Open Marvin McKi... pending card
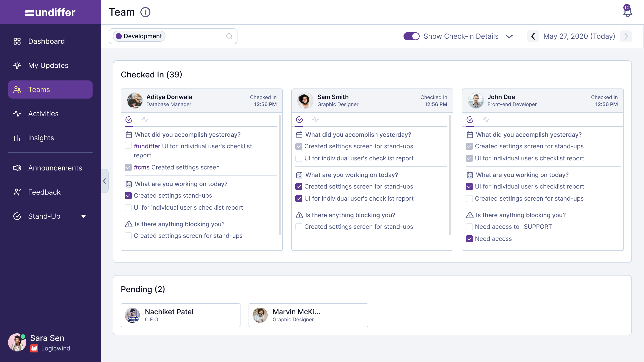 click(308, 315)
